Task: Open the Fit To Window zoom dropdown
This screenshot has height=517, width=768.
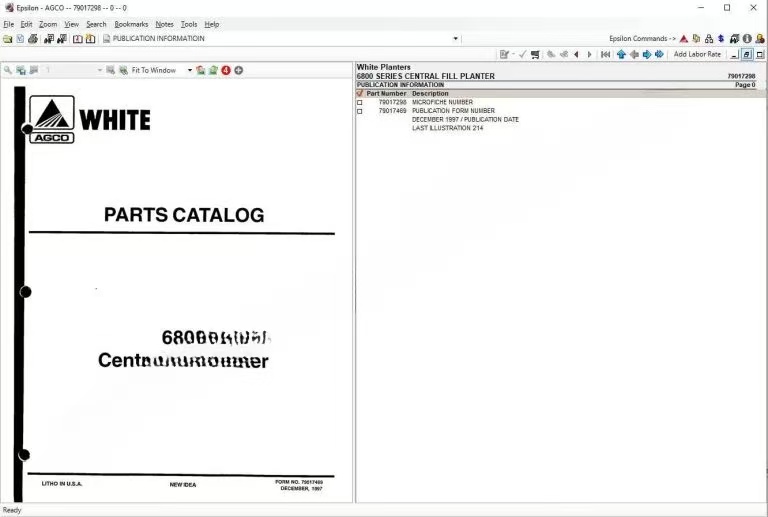Action: (190, 70)
